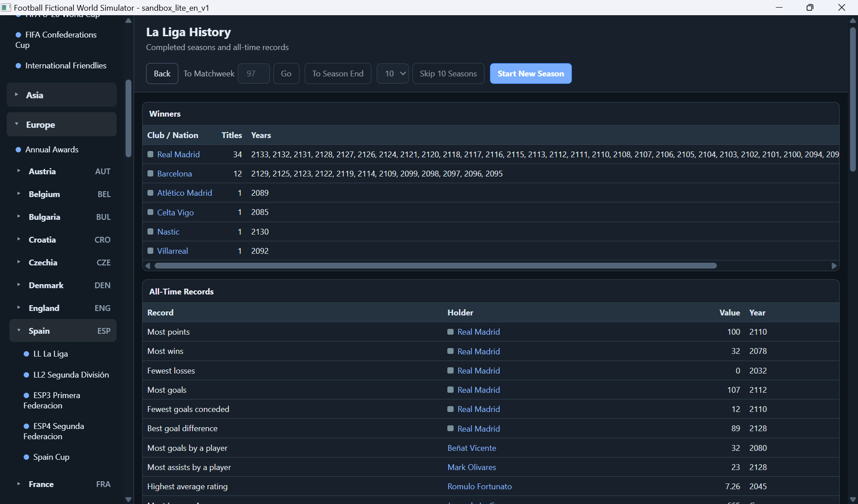This screenshot has height=504, width=858.
Task: Select ESP4 Segunda Federacion competition
Action: click(54, 431)
